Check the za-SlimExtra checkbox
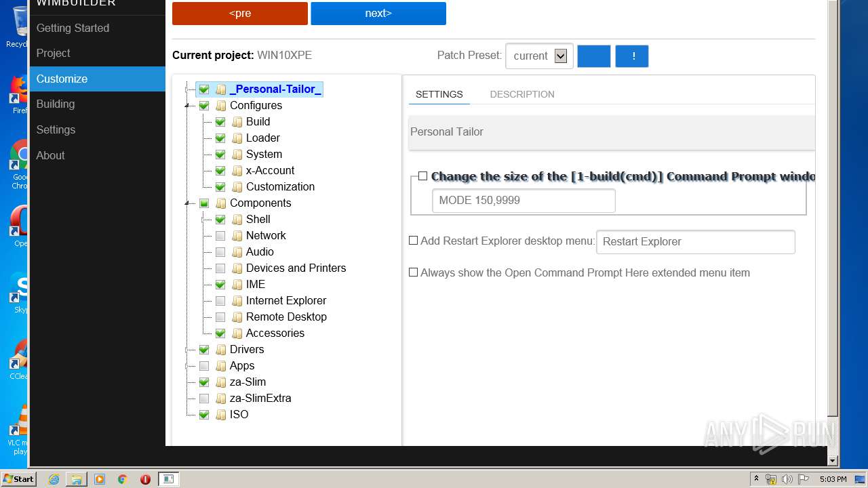868x488 pixels. click(x=204, y=399)
